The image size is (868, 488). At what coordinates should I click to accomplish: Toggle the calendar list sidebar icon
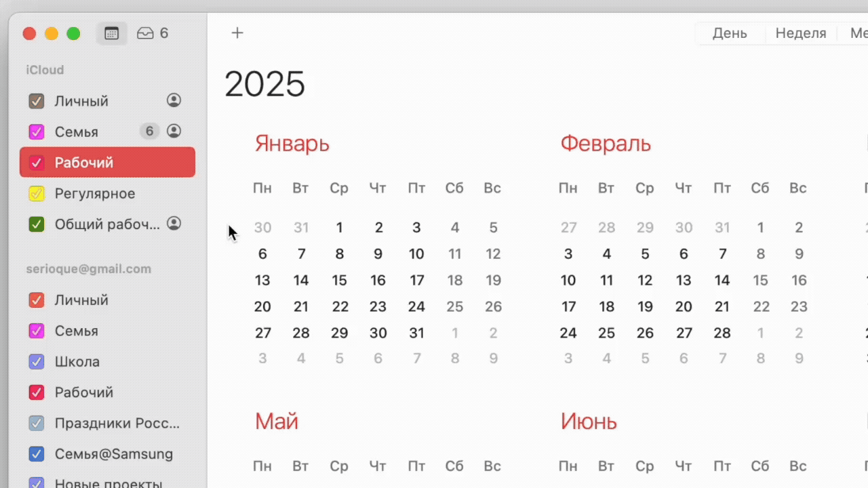[112, 33]
